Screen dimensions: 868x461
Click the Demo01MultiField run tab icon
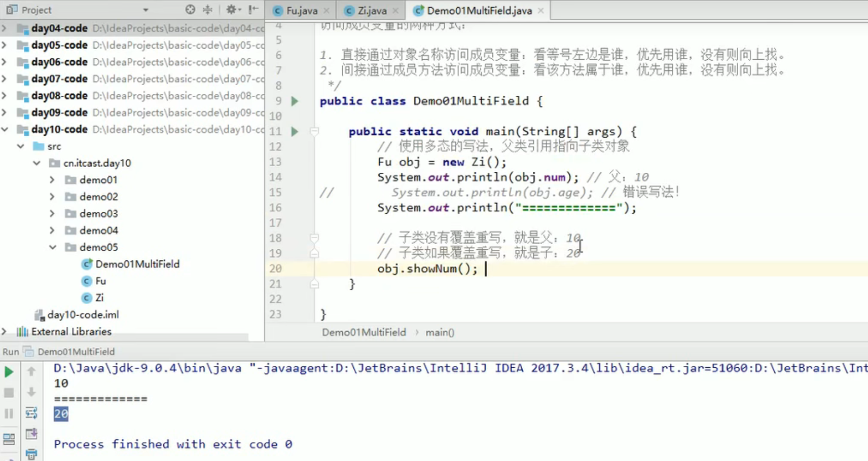(29, 351)
